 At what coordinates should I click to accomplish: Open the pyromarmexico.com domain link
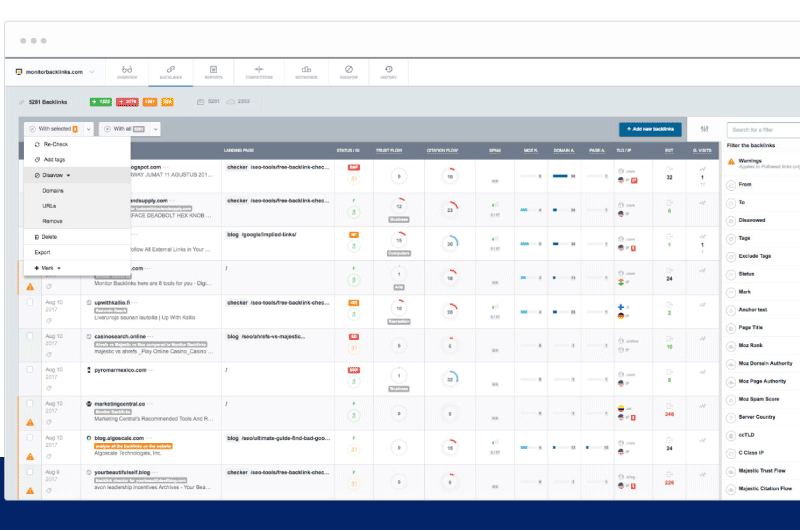click(120, 370)
